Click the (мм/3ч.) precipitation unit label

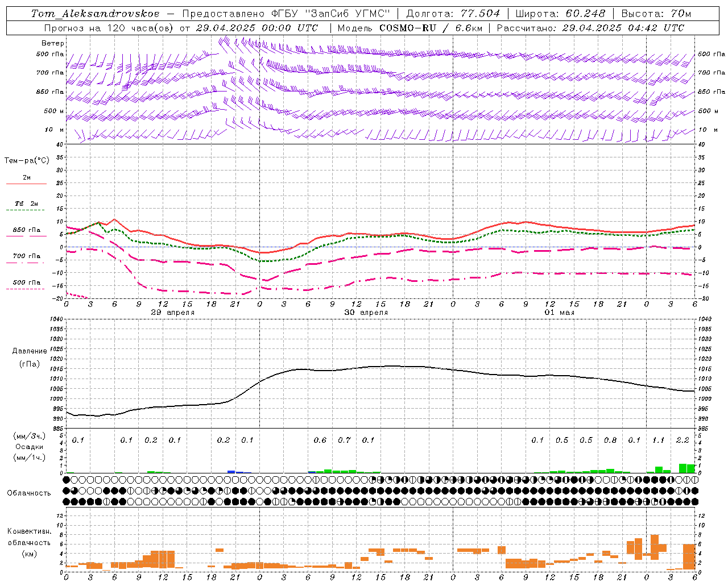pyautogui.click(x=30, y=436)
